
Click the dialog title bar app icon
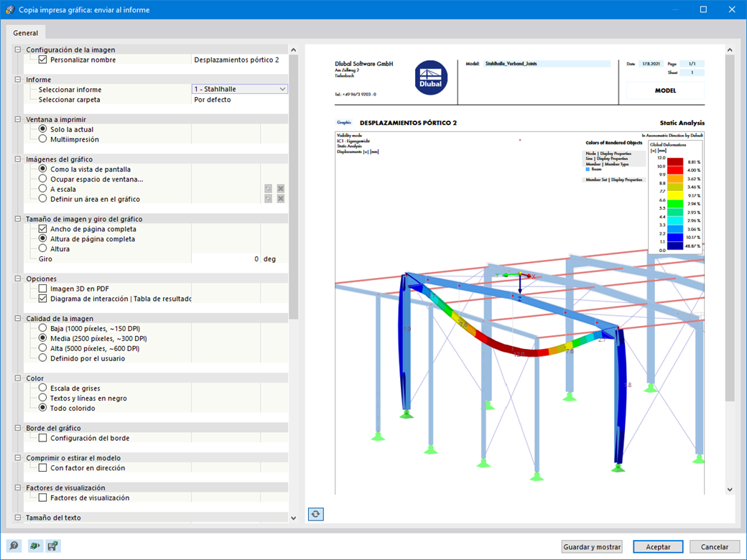pyautogui.click(x=9, y=9)
